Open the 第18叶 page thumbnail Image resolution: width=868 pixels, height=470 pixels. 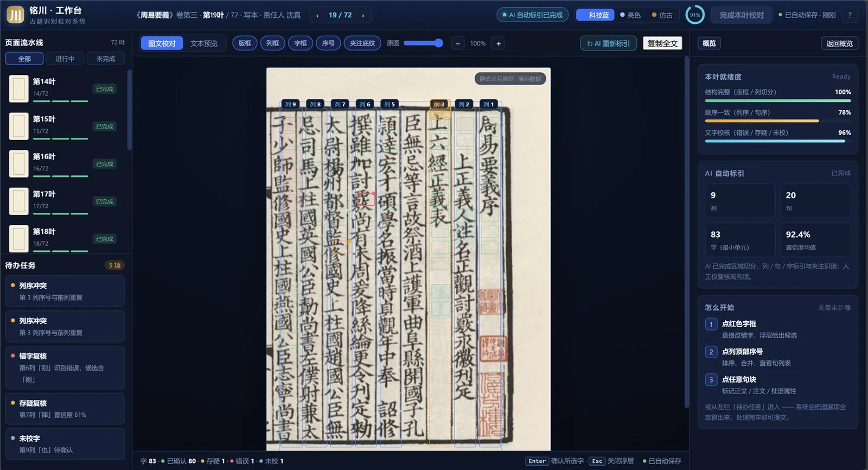point(19,238)
